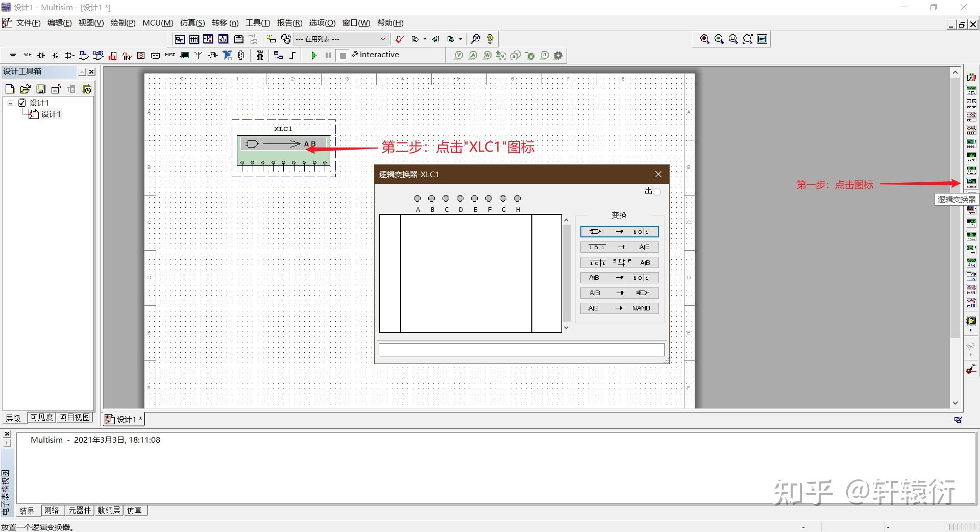
Task: Select the Logic Converter instrument icon
Action: [971, 183]
